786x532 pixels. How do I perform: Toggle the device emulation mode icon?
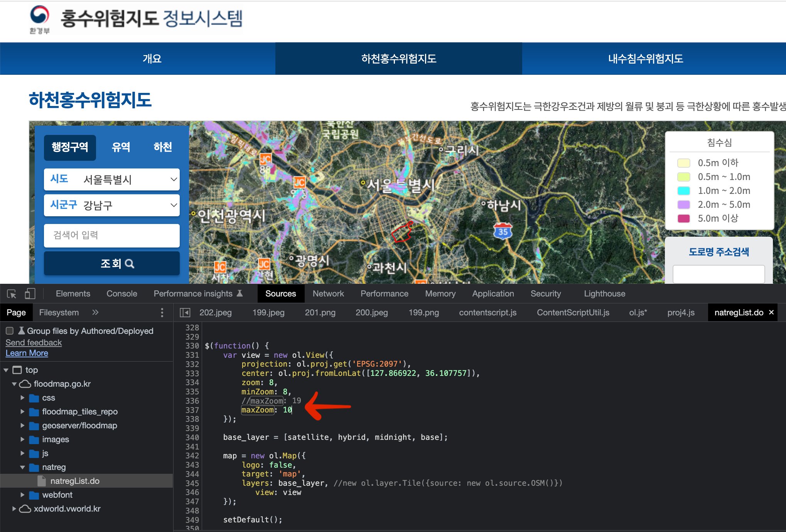click(x=29, y=293)
